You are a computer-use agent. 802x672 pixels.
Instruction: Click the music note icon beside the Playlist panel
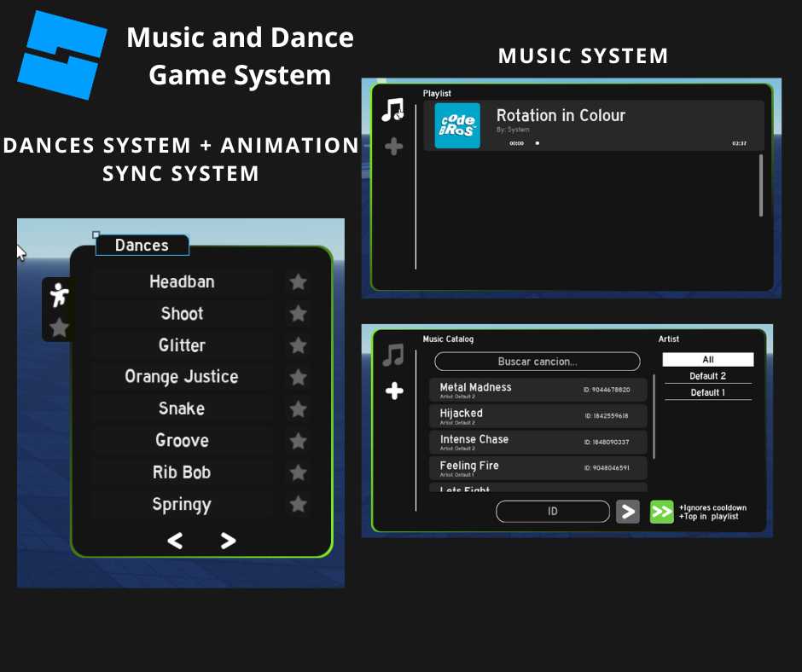click(392, 109)
